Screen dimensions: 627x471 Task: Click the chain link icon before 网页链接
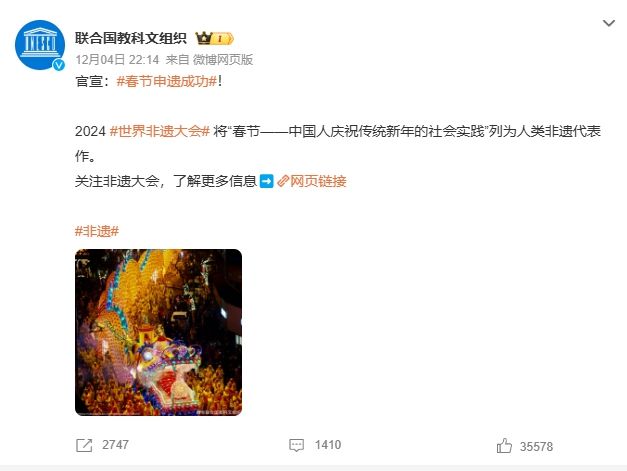pyautogui.click(x=283, y=181)
